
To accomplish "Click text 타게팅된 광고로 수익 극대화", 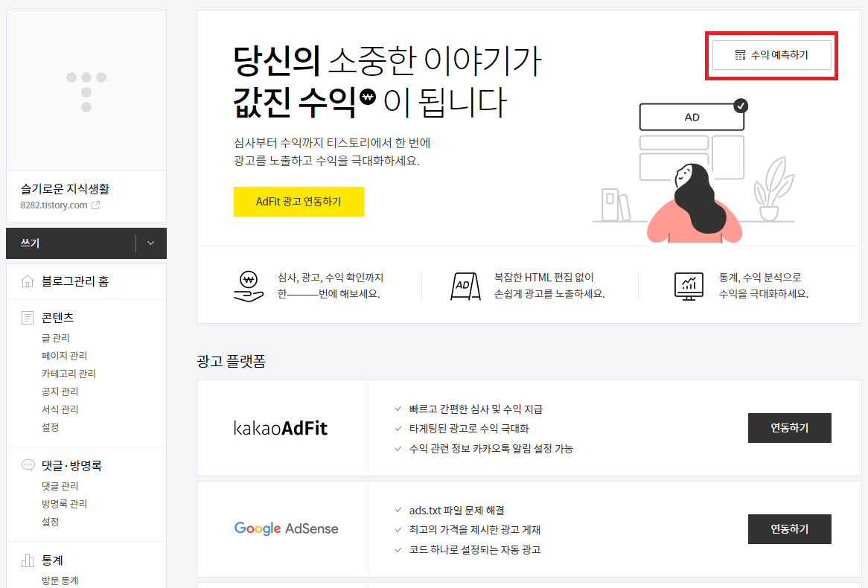I will [469, 429].
